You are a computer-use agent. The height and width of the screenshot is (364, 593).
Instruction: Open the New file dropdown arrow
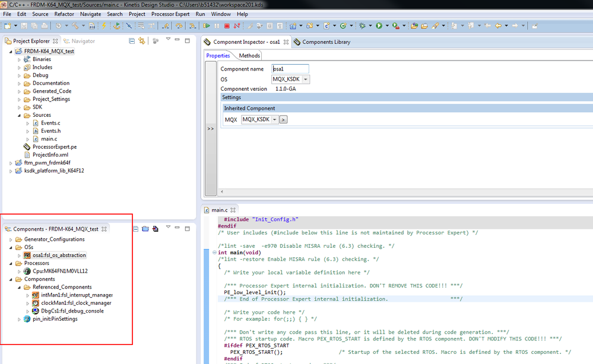pyautogui.click(x=15, y=25)
